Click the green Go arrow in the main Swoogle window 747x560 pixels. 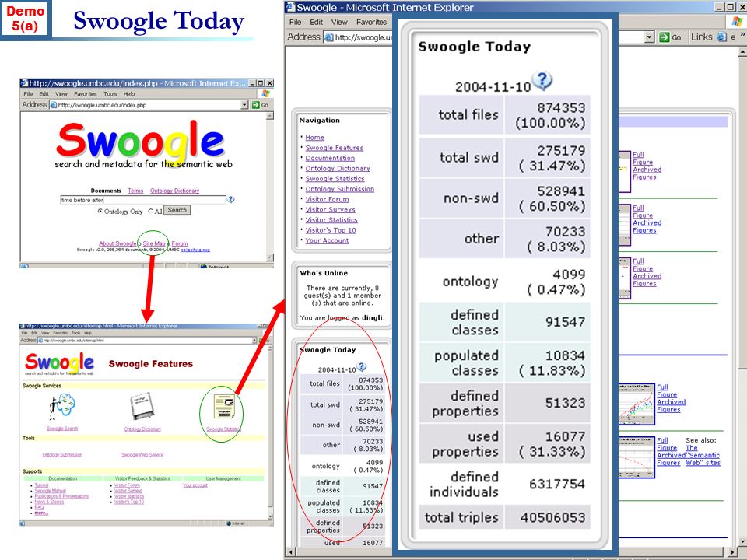coord(664,37)
